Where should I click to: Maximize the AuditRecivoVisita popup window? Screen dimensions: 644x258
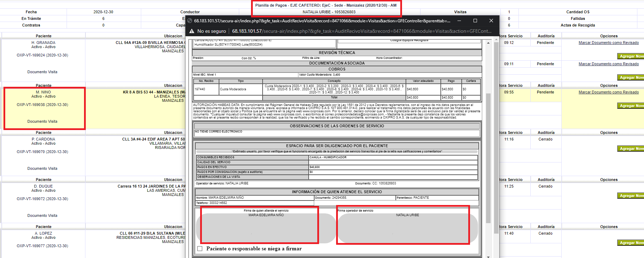(x=475, y=21)
